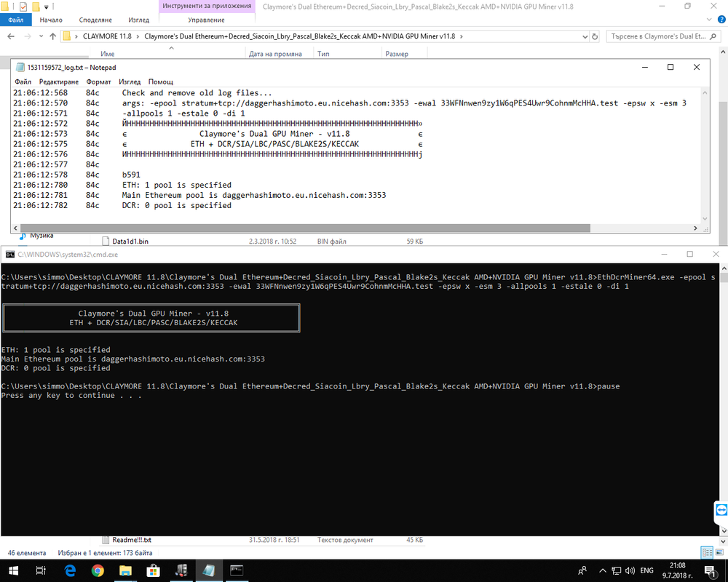Open Quick Access toolbar customize dropdown
The width and height of the screenshot is (728, 582).
(46, 7)
